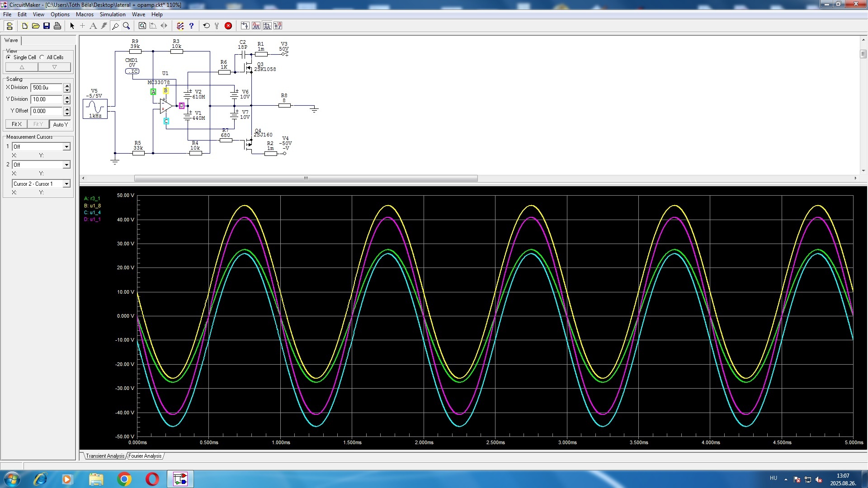868x488 pixels.
Task: Fit circuit to window icon
Action: pos(142,26)
